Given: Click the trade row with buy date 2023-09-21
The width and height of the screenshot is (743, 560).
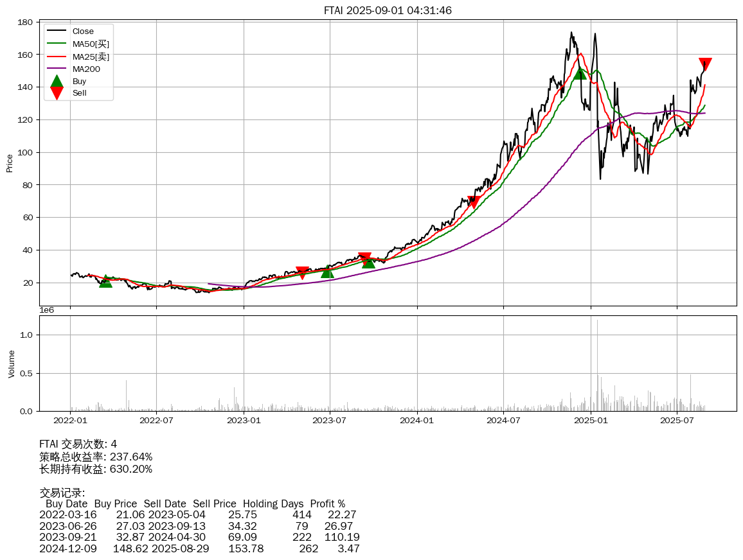Looking at the screenshot, I should [x=199, y=537].
